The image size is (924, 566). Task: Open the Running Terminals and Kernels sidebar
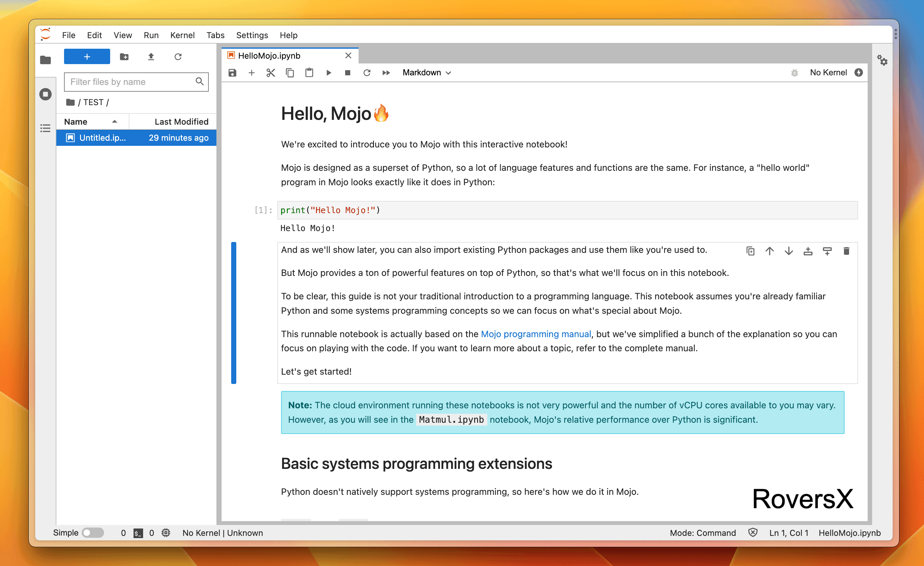click(45, 94)
